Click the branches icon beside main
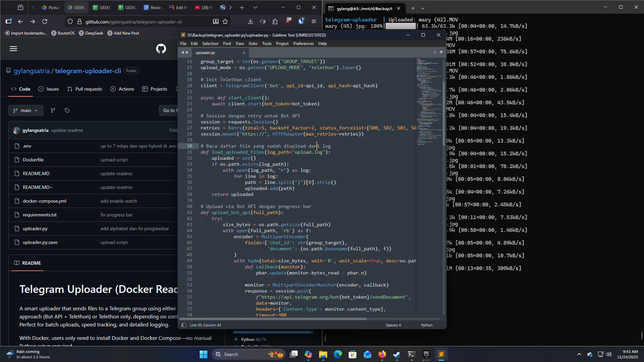Viewport: 644px width, 362px height. click(53, 110)
